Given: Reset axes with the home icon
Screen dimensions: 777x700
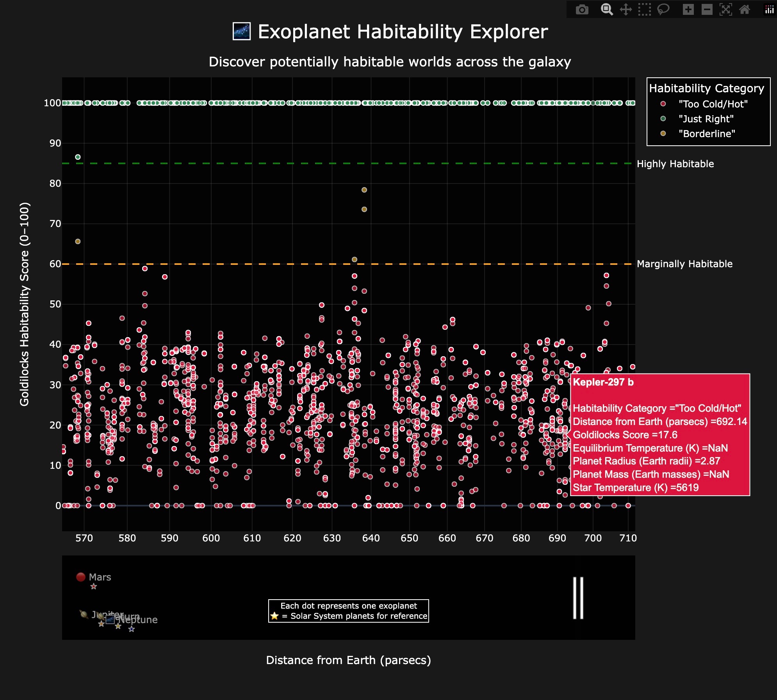Looking at the screenshot, I should coord(745,9).
